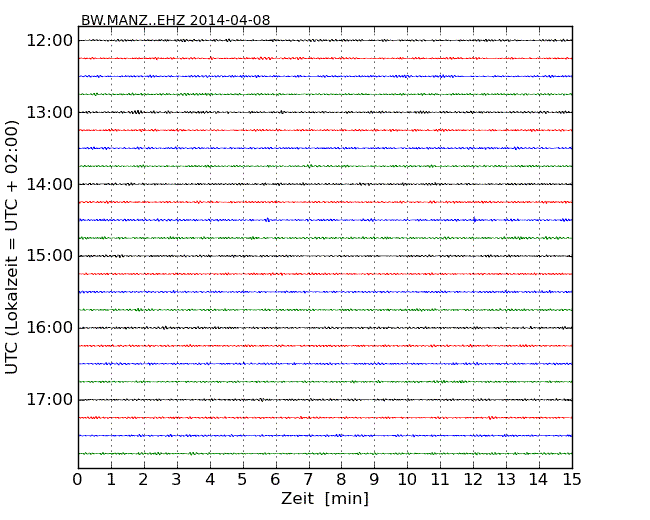Click the x-axis tick label 6
The width and height of the screenshot is (650, 520).
point(275,480)
